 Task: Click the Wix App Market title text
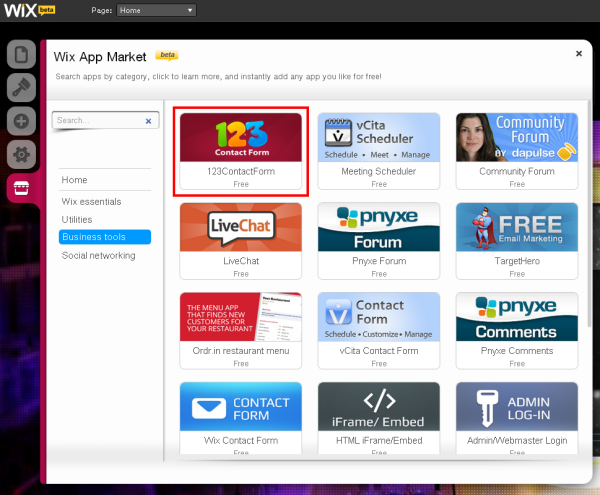100,57
